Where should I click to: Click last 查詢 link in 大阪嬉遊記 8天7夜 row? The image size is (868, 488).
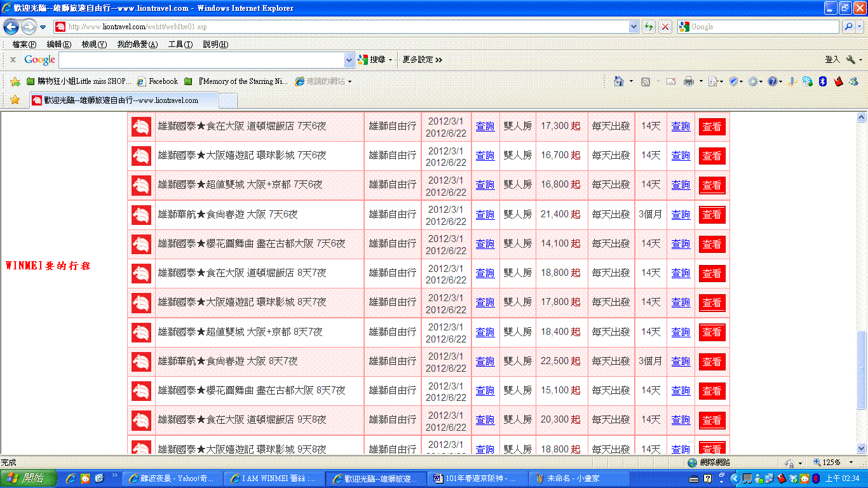(681, 302)
